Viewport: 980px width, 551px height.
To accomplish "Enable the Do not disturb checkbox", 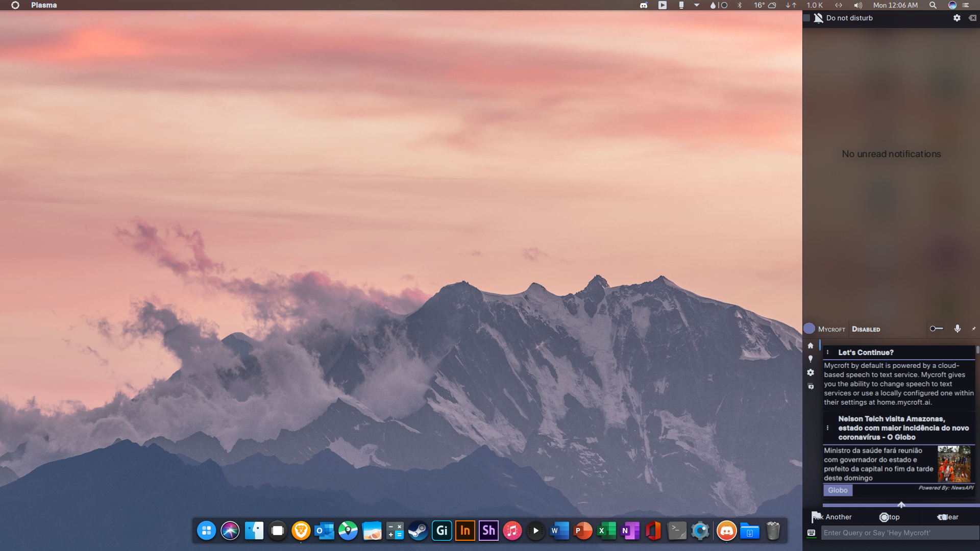I will 807,18.
